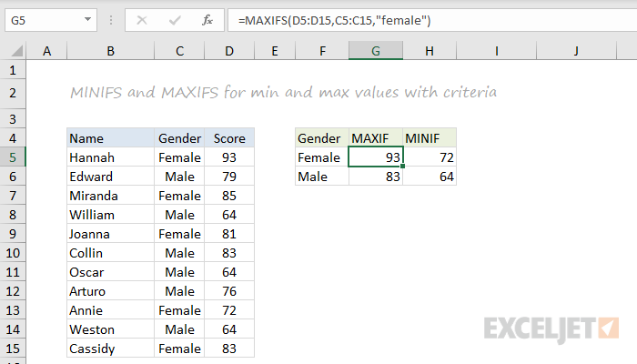This screenshot has width=637, height=364.
Task: Select column B header
Action: pyautogui.click(x=110, y=51)
